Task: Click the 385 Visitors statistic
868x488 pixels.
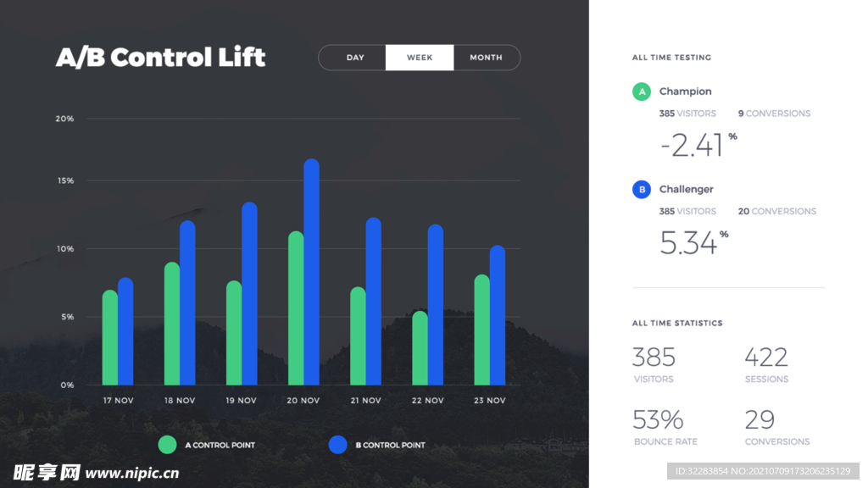Action: [x=654, y=364]
